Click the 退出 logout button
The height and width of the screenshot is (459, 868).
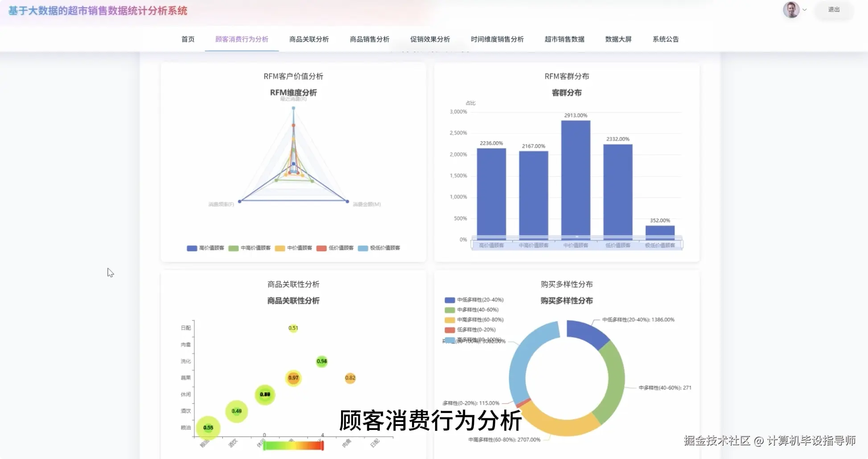[x=833, y=10]
